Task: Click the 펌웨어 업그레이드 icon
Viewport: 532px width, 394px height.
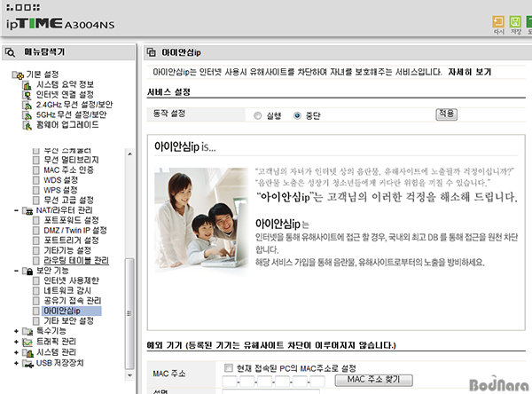Action: [x=27, y=125]
